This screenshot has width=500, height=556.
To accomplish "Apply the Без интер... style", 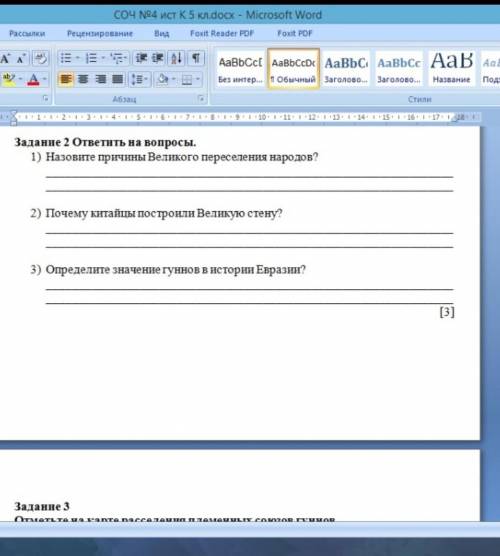I will [240, 69].
